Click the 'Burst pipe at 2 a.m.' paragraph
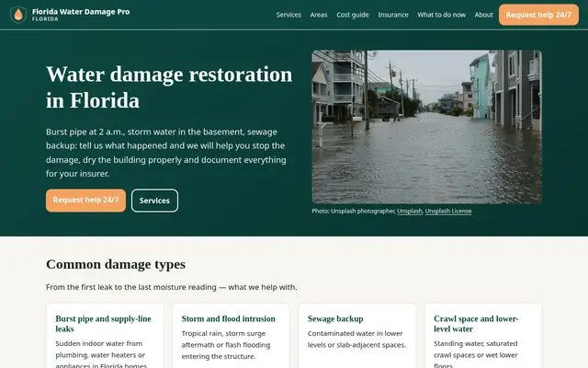 point(166,153)
